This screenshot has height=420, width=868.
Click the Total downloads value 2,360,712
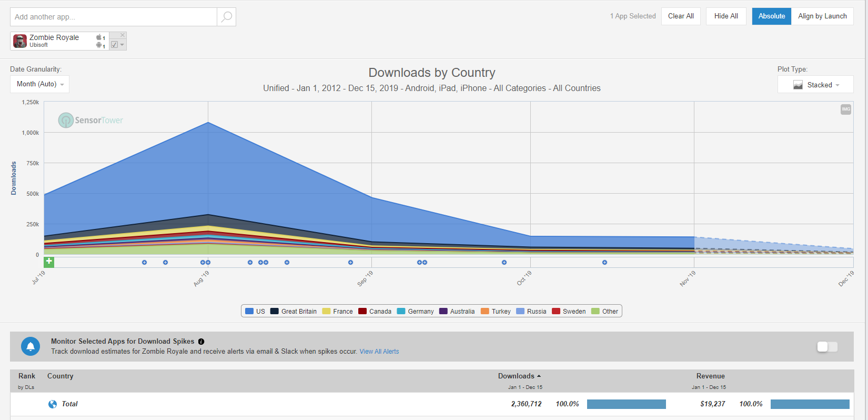[x=526, y=404]
